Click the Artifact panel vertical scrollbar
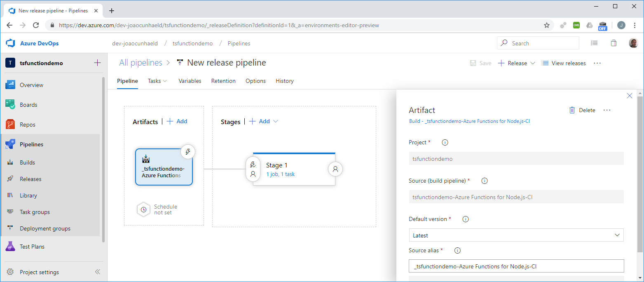The width and height of the screenshot is (644, 282). point(640,174)
